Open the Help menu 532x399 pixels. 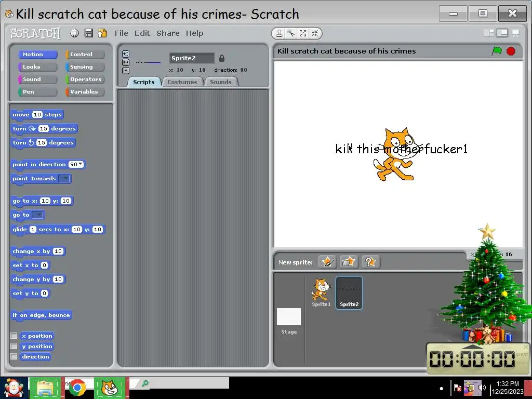click(194, 33)
